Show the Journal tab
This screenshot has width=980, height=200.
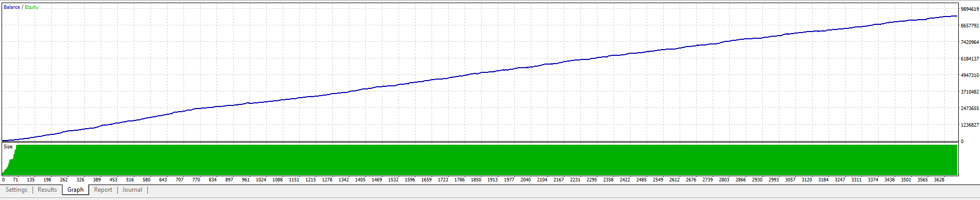pyautogui.click(x=132, y=190)
